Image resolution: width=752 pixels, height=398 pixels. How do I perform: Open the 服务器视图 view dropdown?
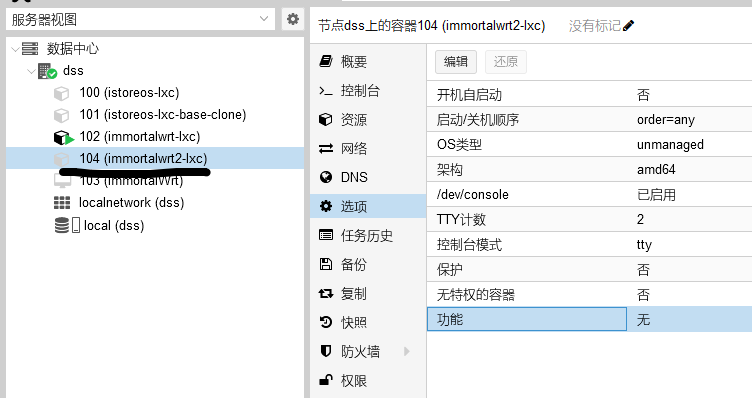[141, 20]
